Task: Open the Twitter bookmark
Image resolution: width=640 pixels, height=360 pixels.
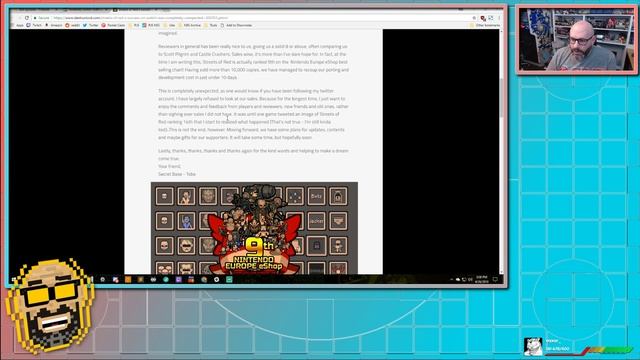Action: click(x=91, y=25)
